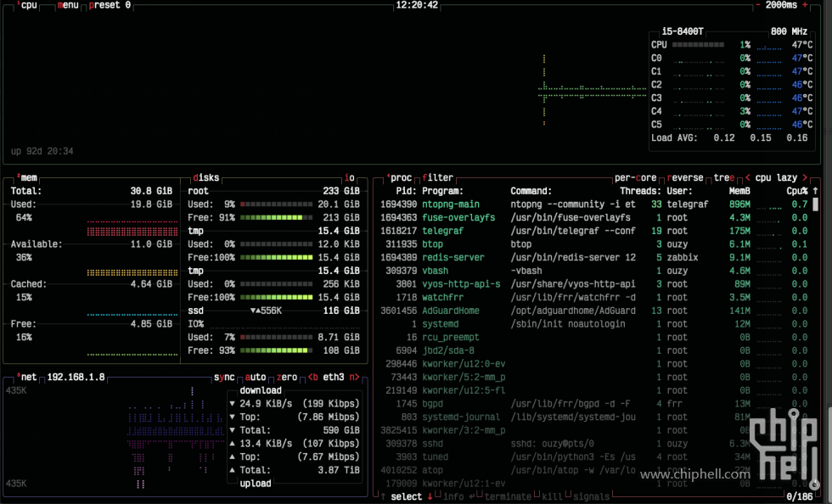The image size is (832, 504).
Task: Toggle net sync scaling
Action: click(x=224, y=378)
